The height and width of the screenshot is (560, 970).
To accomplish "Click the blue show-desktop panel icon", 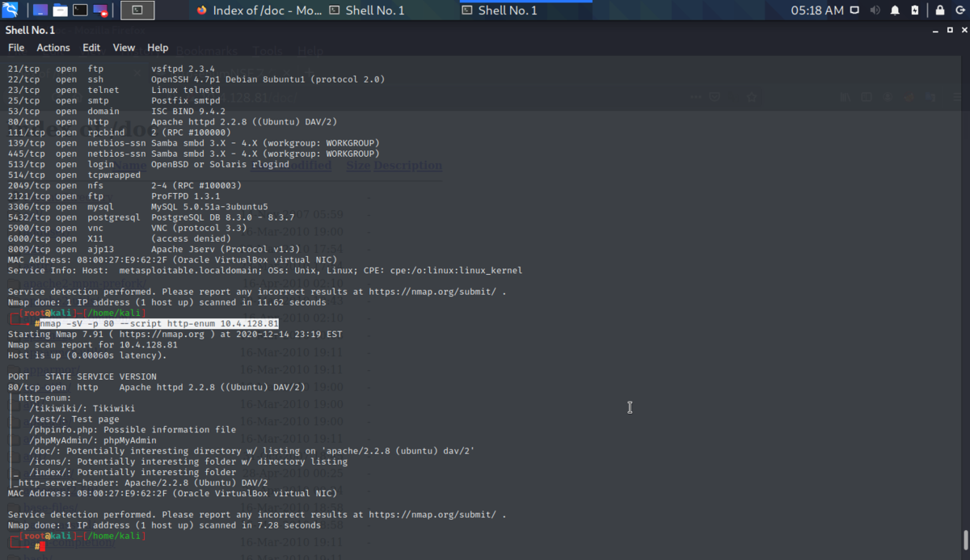I will pos(41,11).
